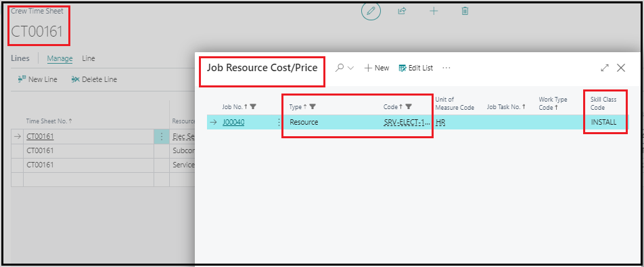Open the first time sheet row options menu
The width and height of the screenshot is (644, 267).
tap(162, 137)
